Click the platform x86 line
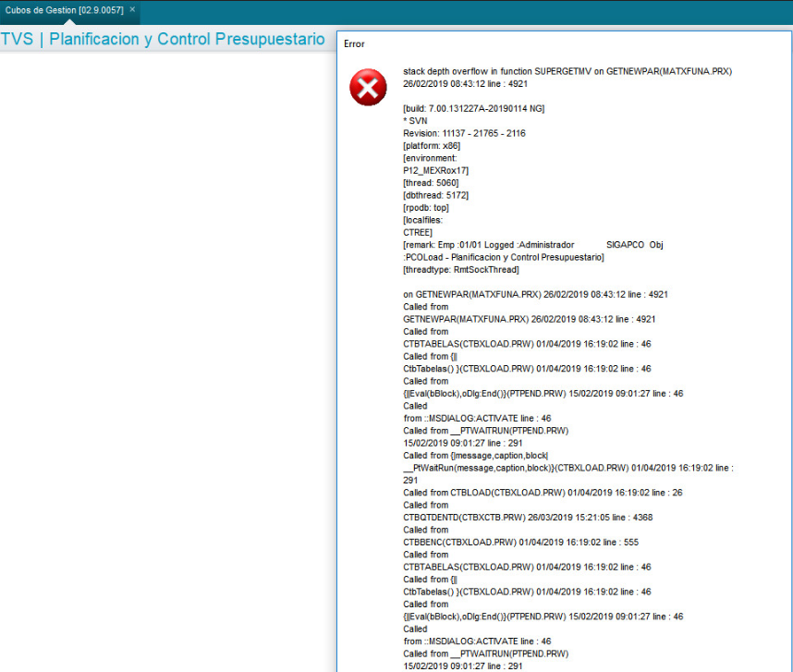This screenshot has width=793, height=672. [432, 146]
